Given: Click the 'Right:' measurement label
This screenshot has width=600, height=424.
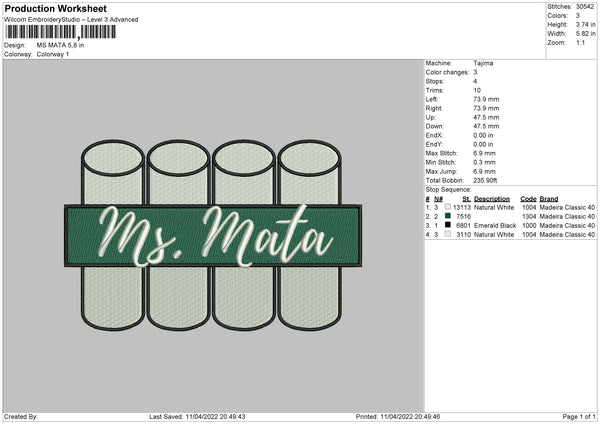Looking at the screenshot, I should click(x=434, y=108).
